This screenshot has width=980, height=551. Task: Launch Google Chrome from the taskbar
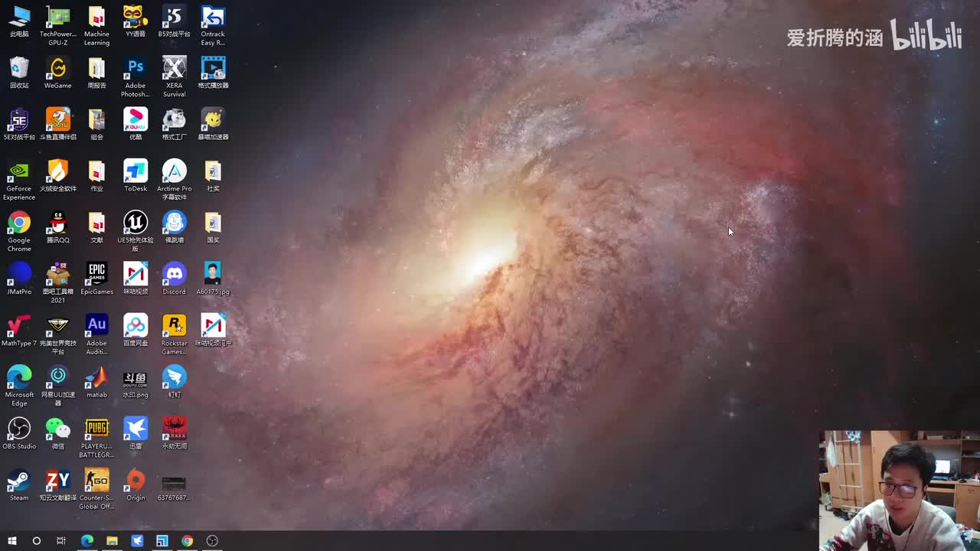click(x=188, y=541)
